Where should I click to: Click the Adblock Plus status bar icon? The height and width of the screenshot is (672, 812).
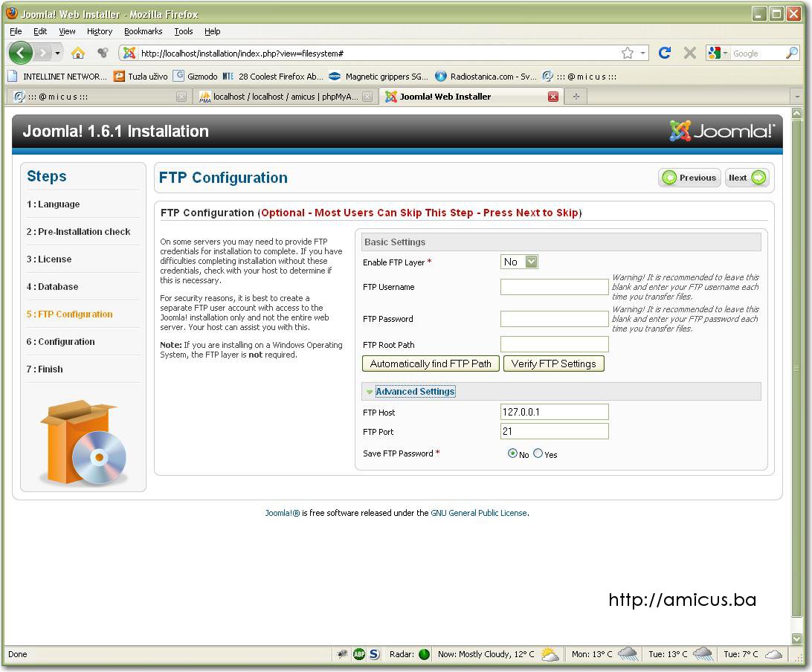click(x=359, y=654)
